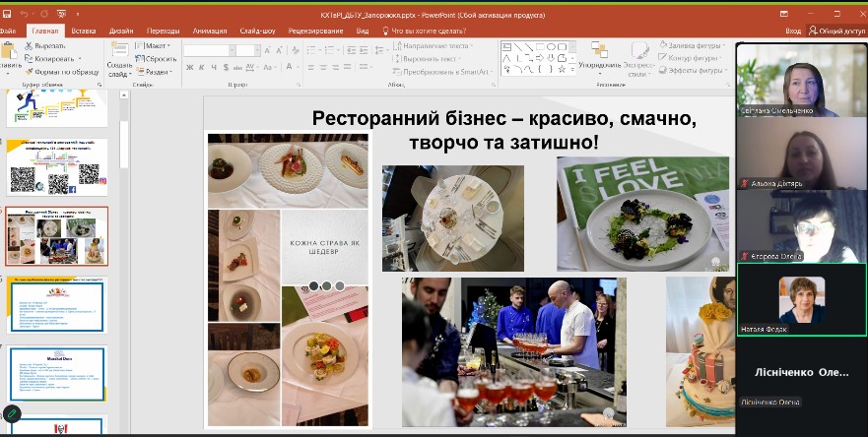Viewport: 868px width, 437px height.
Task: Click the Create Slide (Создать слайд) icon
Action: coord(118,55)
